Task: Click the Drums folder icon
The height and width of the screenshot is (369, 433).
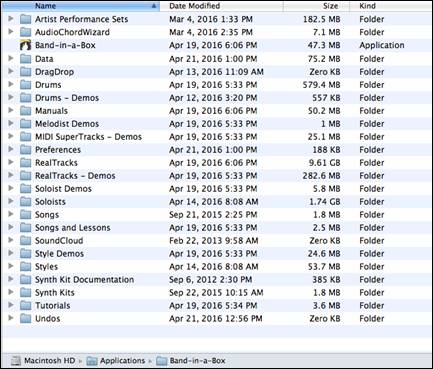Action: point(25,85)
